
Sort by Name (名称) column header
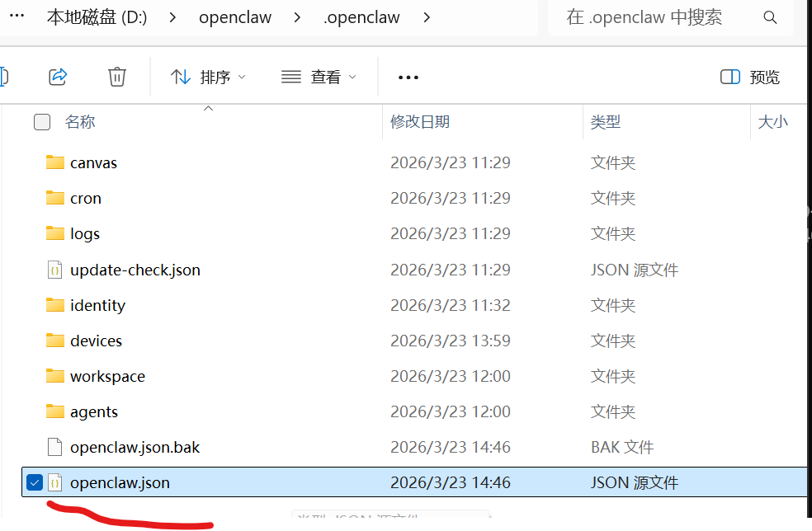coord(80,122)
